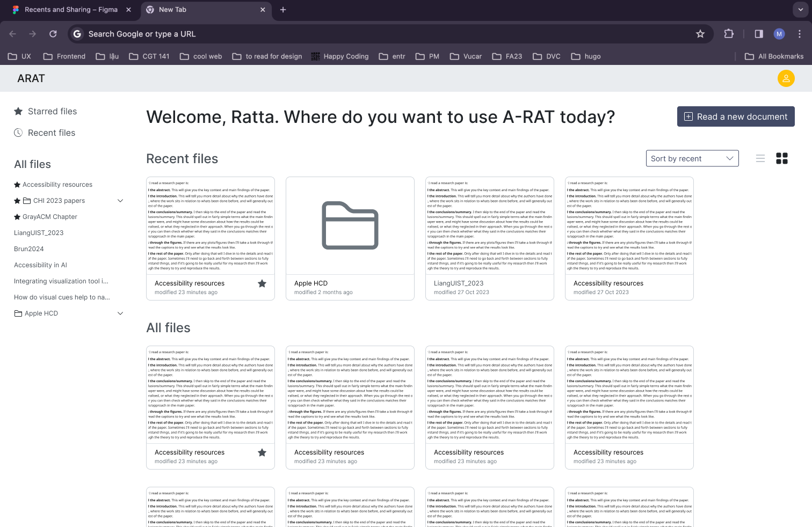Open LiangUIST_2023 in sidebar
This screenshot has width=812, height=527.
click(39, 233)
